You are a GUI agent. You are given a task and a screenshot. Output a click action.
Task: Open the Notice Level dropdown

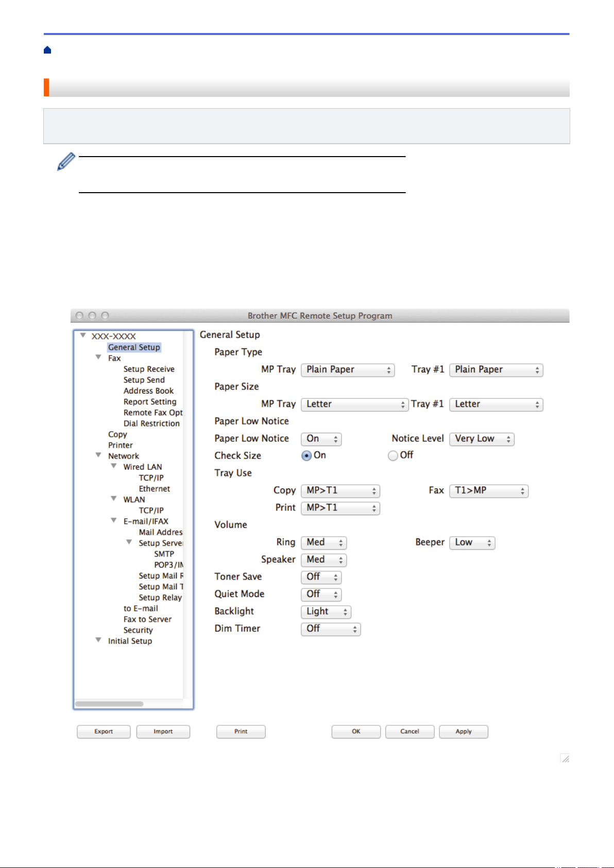pos(482,439)
